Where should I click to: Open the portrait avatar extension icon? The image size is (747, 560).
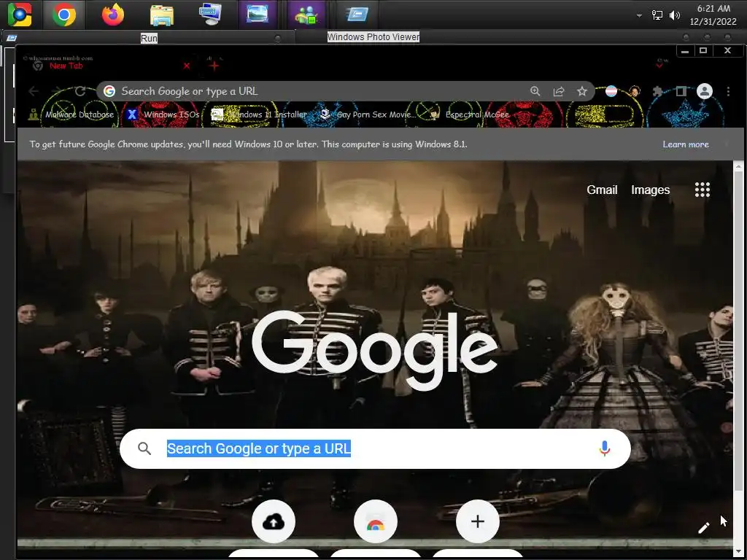(x=634, y=91)
